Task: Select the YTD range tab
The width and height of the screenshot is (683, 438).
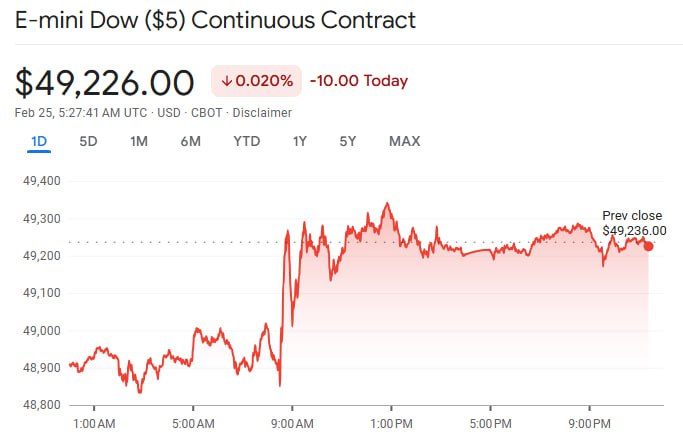Action: tap(246, 141)
